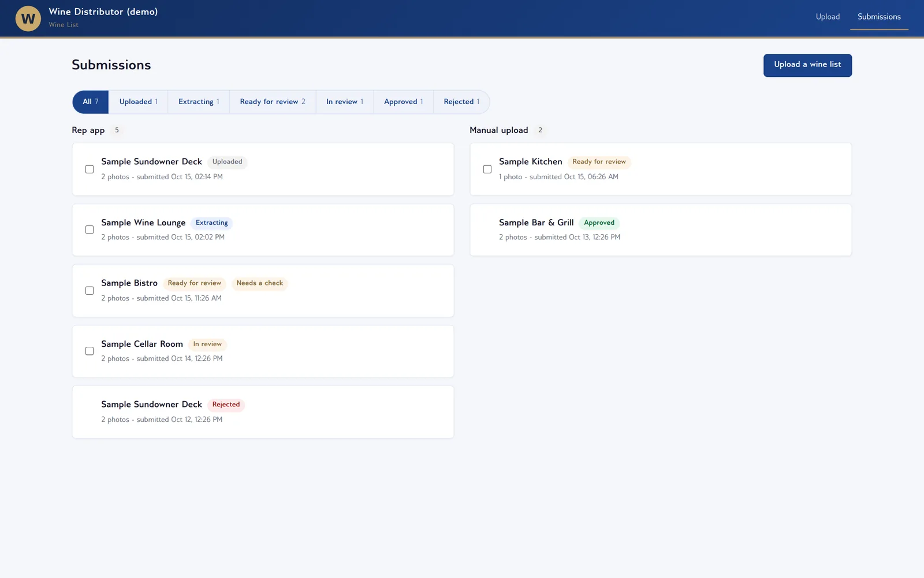Click the Uploaded badge on Sundowner Deck
Screen dimensions: 924x578
pyautogui.click(x=227, y=162)
